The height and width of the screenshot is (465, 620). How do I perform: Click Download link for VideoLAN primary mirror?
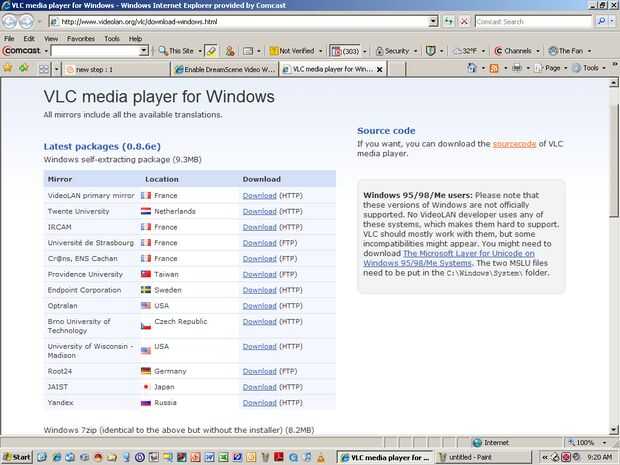click(259, 196)
